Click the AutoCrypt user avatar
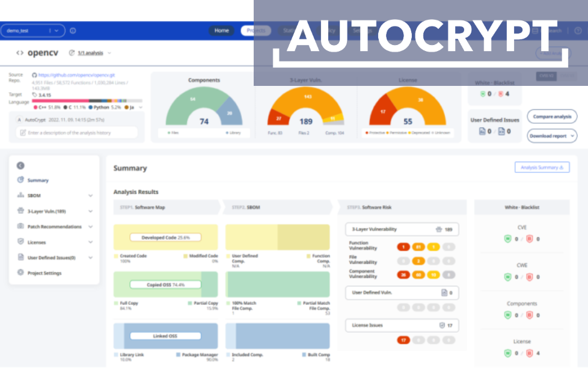588x388 pixels. click(19, 120)
